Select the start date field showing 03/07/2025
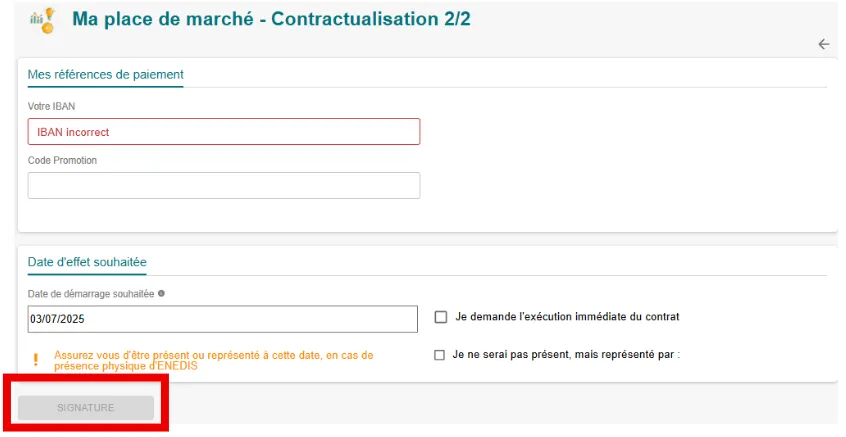The width and height of the screenshot is (846, 437). tap(222, 319)
